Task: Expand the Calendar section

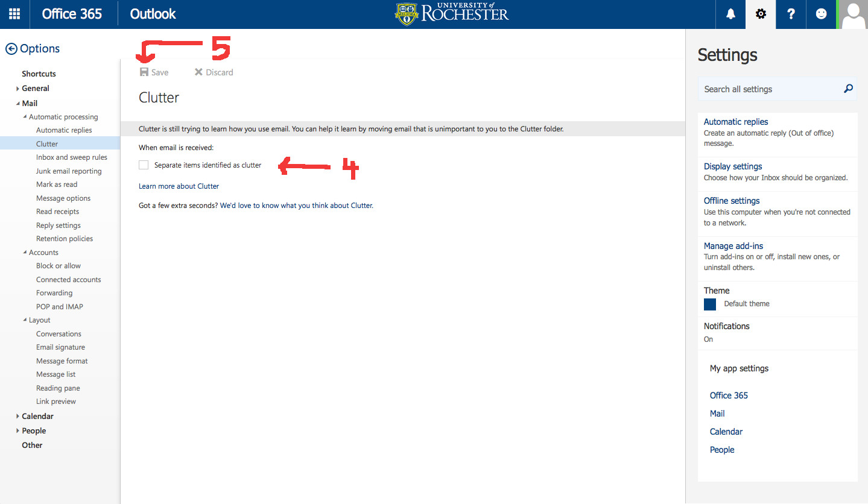Action: click(x=18, y=417)
